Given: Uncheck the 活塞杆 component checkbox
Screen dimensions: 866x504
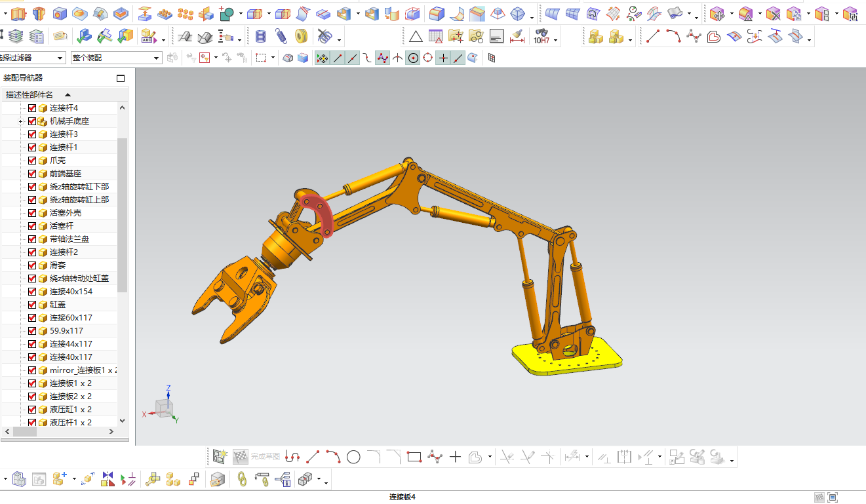Looking at the screenshot, I should point(32,226).
